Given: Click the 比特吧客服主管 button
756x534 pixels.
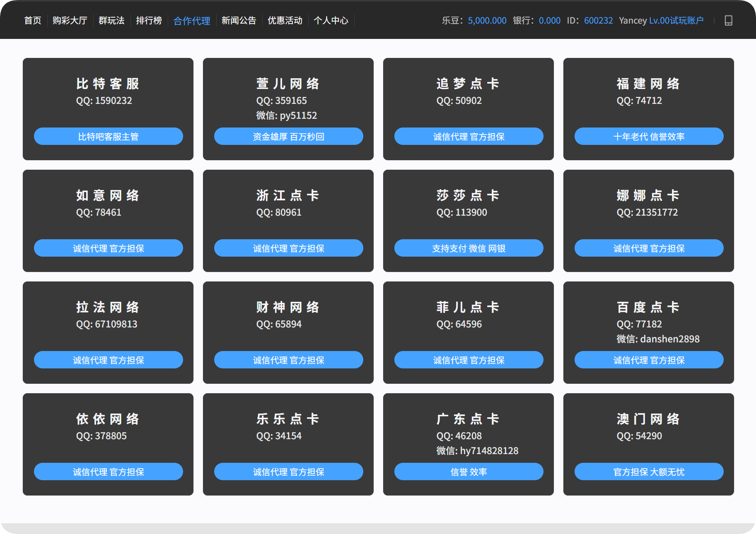Looking at the screenshot, I should 109,137.
